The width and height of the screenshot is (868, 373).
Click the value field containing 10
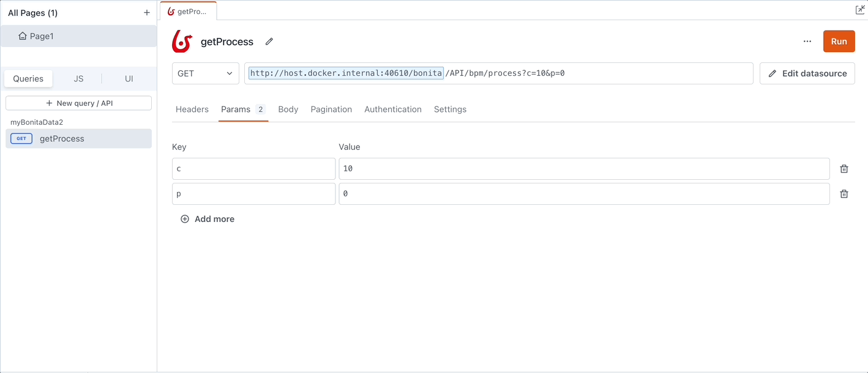point(583,169)
